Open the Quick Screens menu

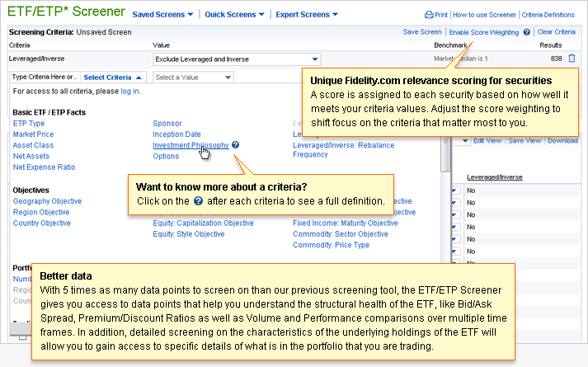coord(234,15)
